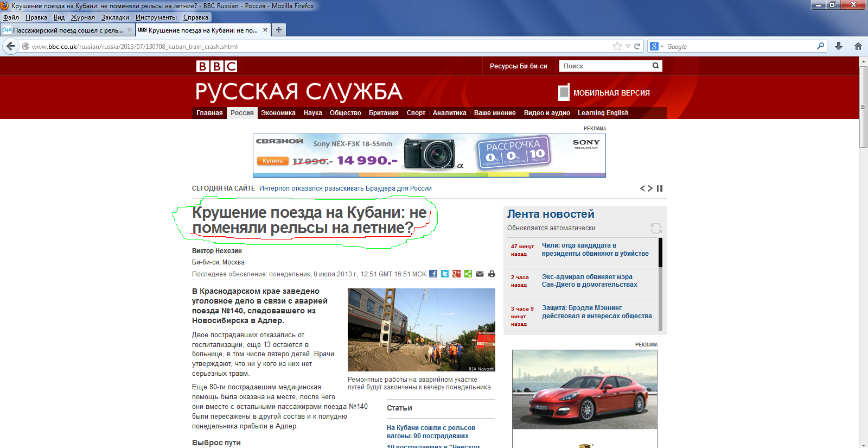The height and width of the screenshot is (448, 868).
Task: Email this article using the envelope icon
Action: (480, 274)
